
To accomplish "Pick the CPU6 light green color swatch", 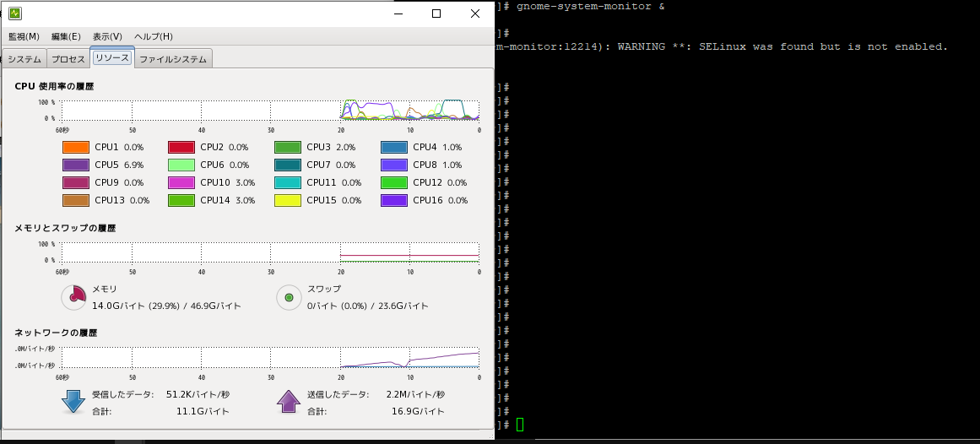I will (x=181, y=165).
